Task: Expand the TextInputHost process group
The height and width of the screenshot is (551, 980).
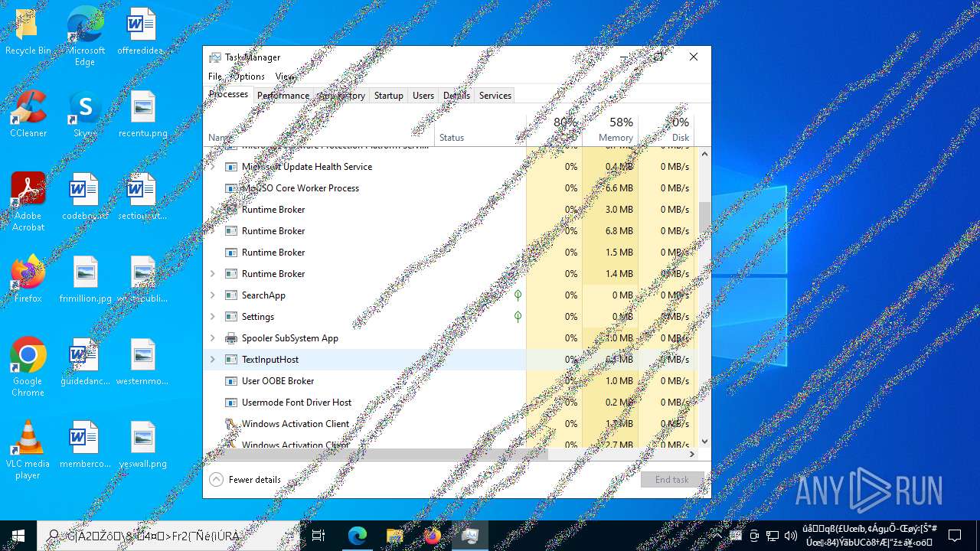Action: tap(213, 360)
